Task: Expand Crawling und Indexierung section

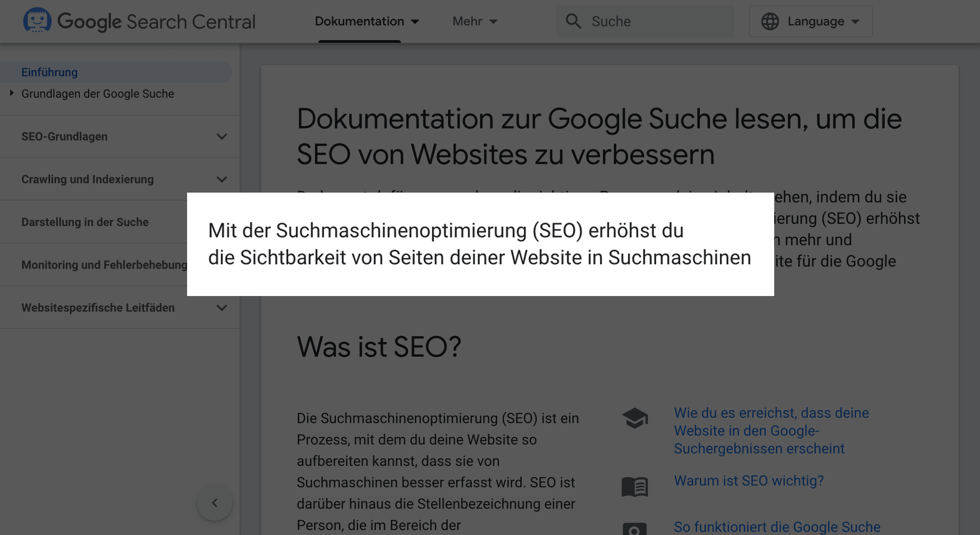Action: (x=221, y=179)
